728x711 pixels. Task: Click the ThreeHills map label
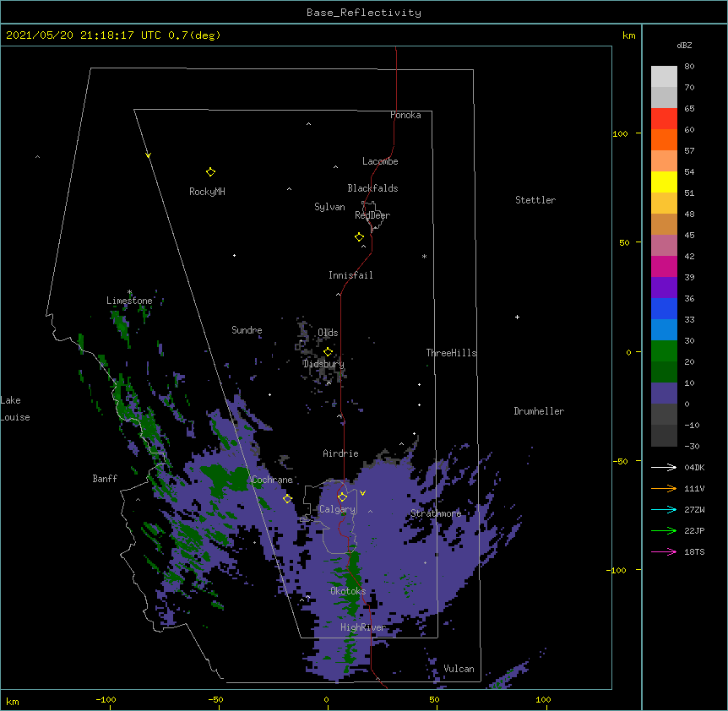451,353
